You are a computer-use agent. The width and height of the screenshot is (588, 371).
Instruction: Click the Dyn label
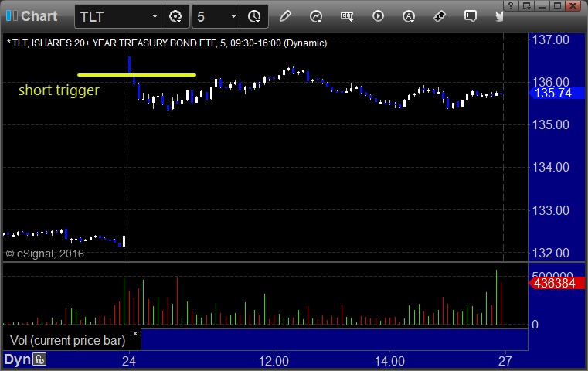[17, 359]
